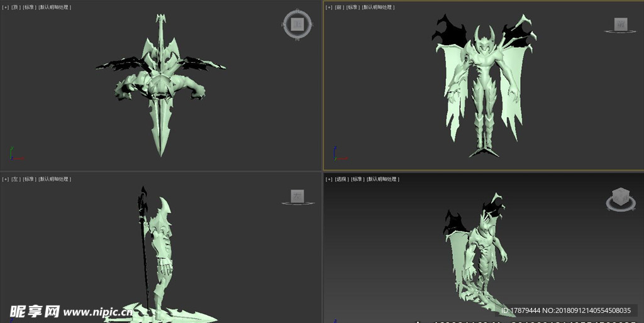Screen dimensions: 644x323
Task: Open the [+] menu in the Left (左) viewport
Action: [5, 179]
